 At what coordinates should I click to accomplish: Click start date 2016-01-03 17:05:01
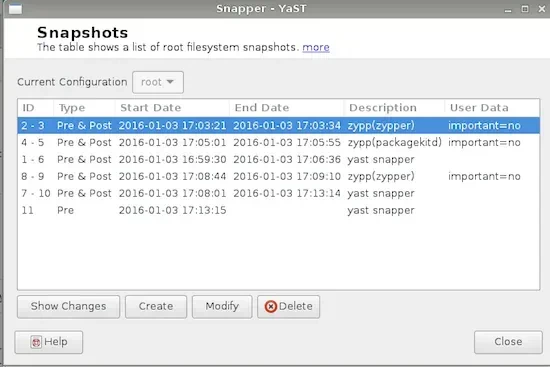(x=172, y=142)
